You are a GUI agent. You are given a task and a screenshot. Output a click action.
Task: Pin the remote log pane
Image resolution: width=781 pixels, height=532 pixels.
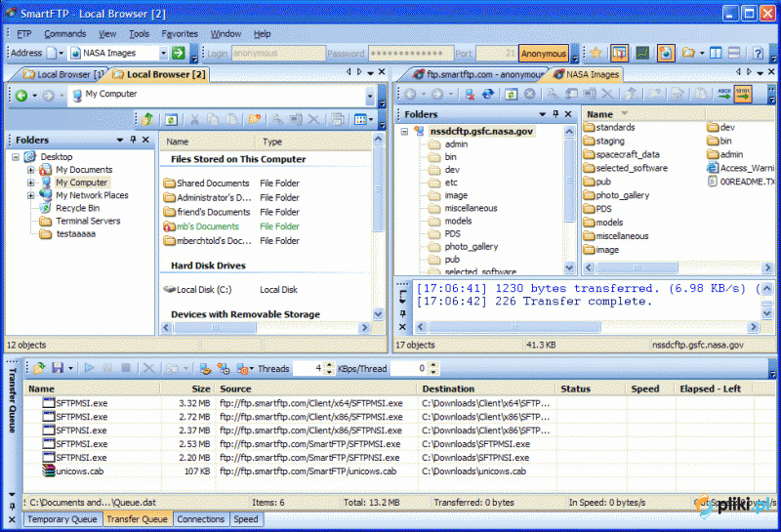403,313
